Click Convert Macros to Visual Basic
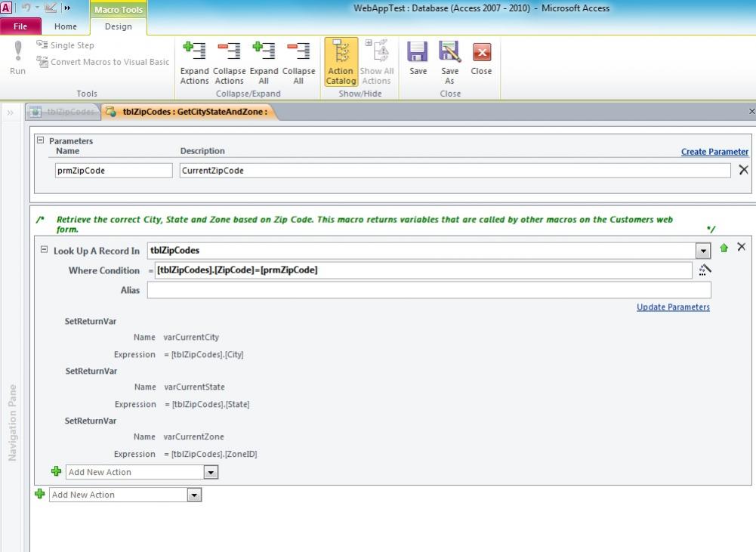756x552 pixels. [103, 62]
